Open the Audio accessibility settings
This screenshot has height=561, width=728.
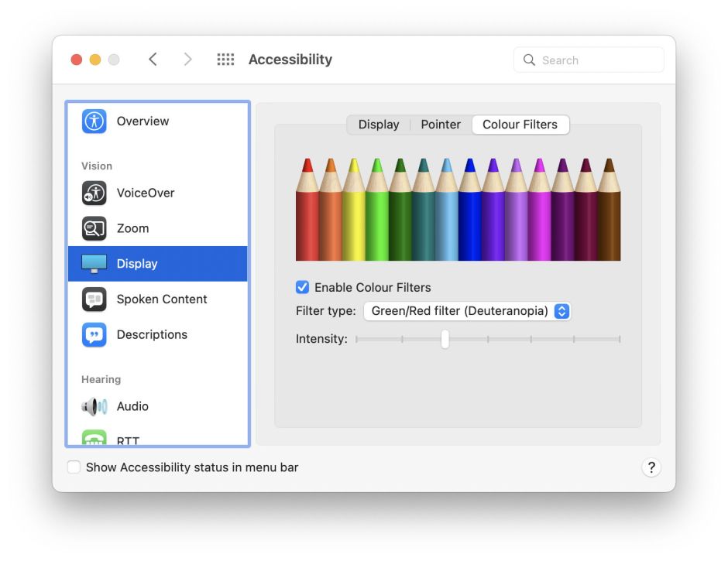pyautogui.click(x=93, y=406)
